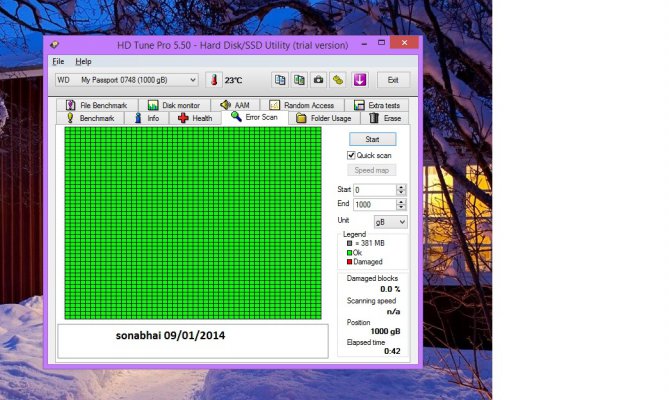Open the File Benchmark tab
The image size is (669, 400).
(x=97, y=105)
